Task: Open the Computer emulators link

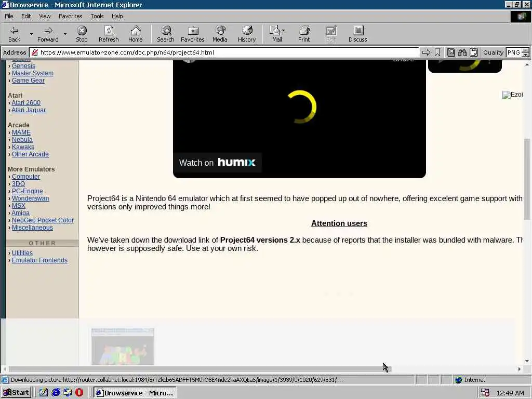Action: [x=26, y=177]
